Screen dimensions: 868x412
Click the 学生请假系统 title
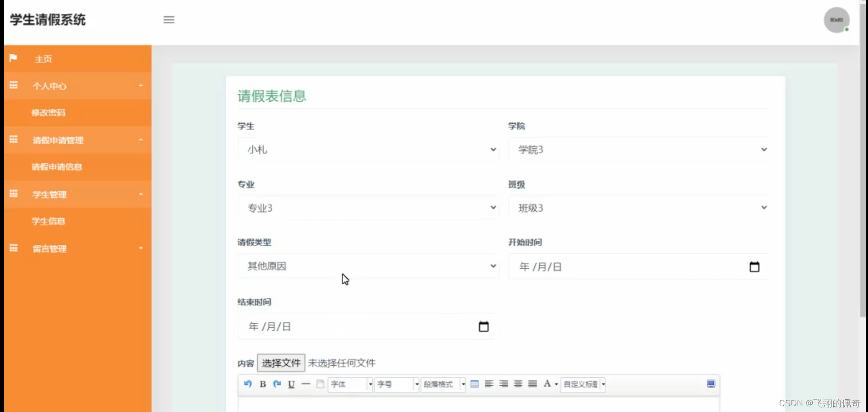click(x=48, y=20)
